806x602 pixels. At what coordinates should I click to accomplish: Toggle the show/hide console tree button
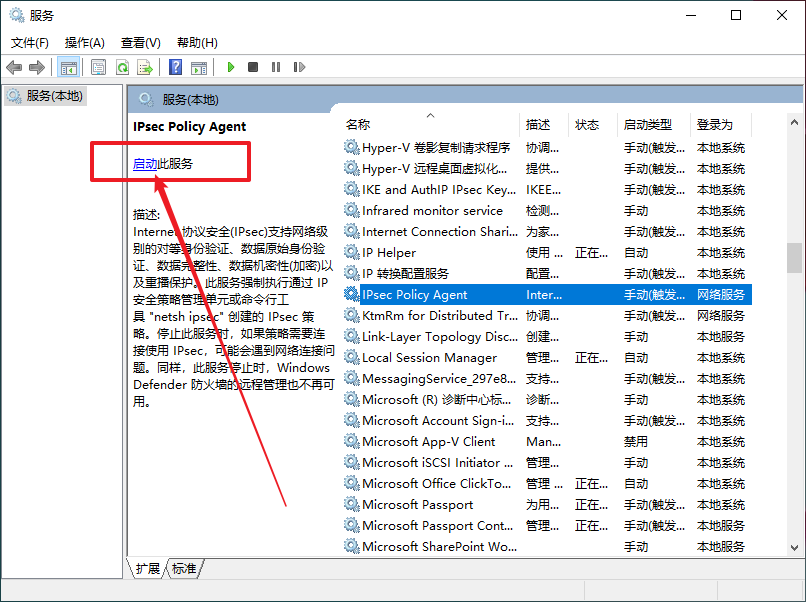69,67
